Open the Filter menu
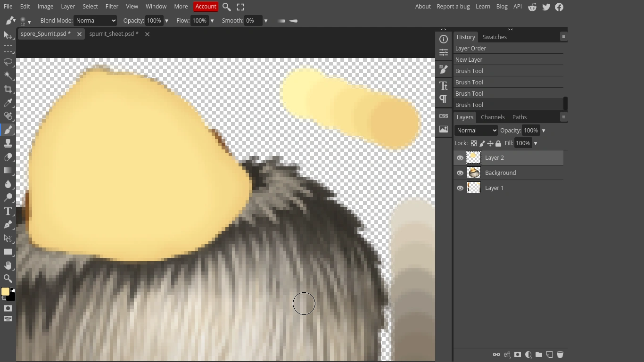This screenshot has width=644, height=362. click(x=112, y=6)
